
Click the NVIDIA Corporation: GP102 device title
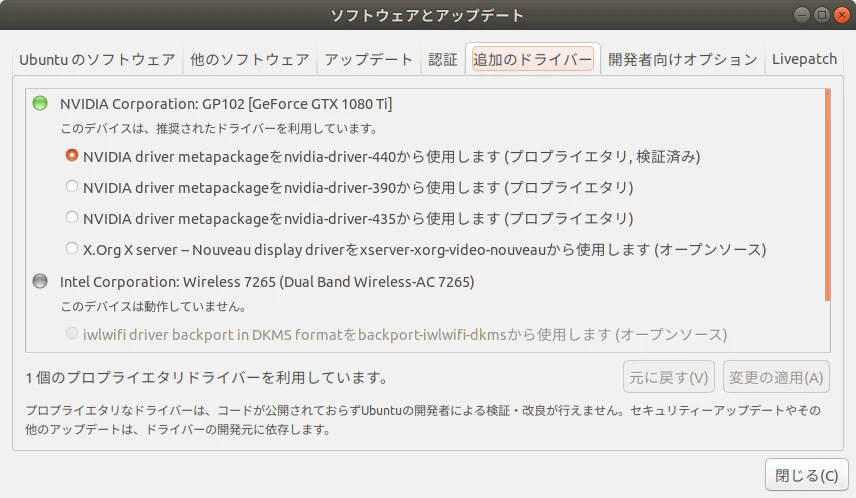226,104
